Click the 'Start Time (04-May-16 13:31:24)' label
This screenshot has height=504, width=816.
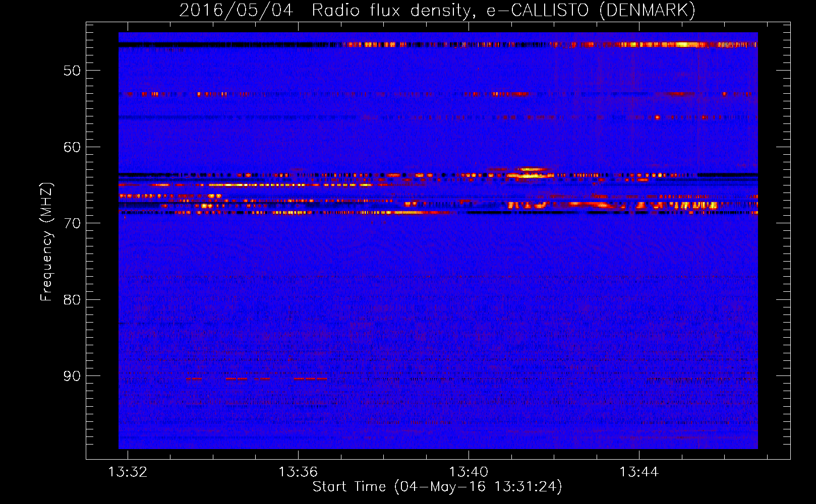coord(437,487)
